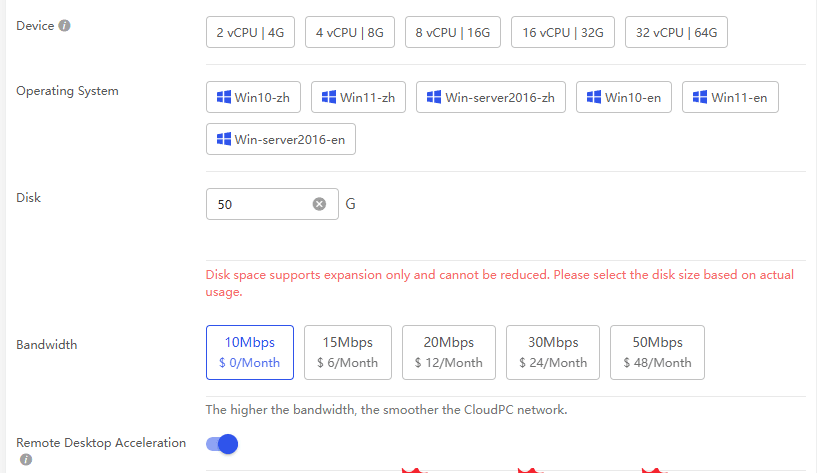Screen dimensions: 817x473
Task: Pick Win-server2016-en operating system
Action: click(281, 139)
